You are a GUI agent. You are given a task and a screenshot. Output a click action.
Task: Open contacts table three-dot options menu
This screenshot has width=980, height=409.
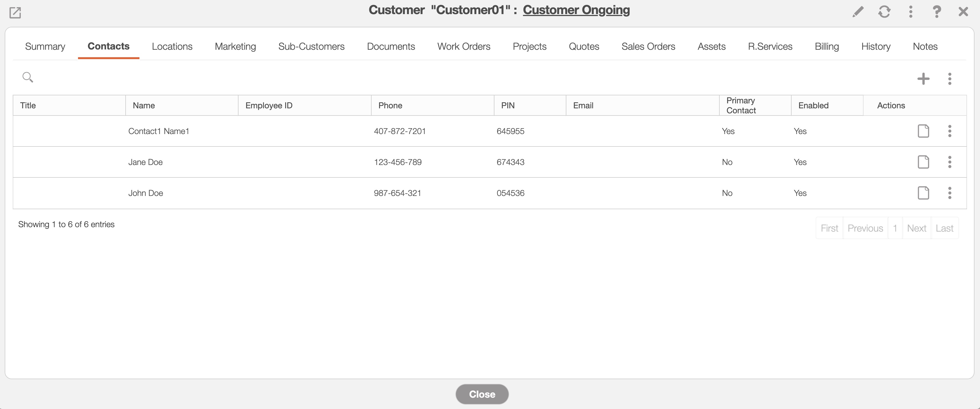pos(950,79)
